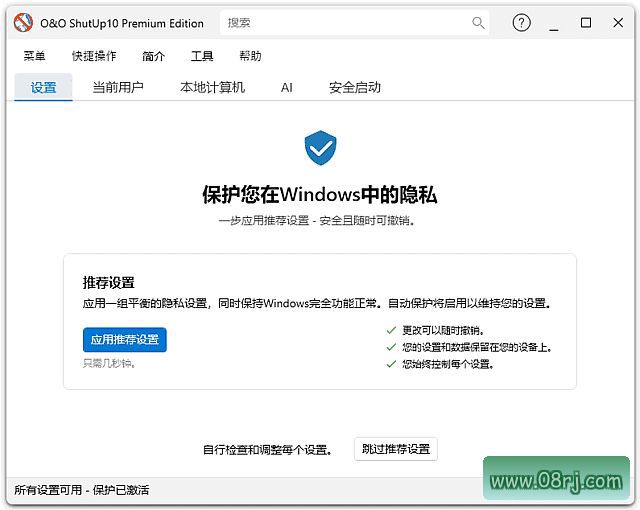Click checkmark icon beside 您始终控制每个设置
The image size is (640, 510).
(391, 364)
